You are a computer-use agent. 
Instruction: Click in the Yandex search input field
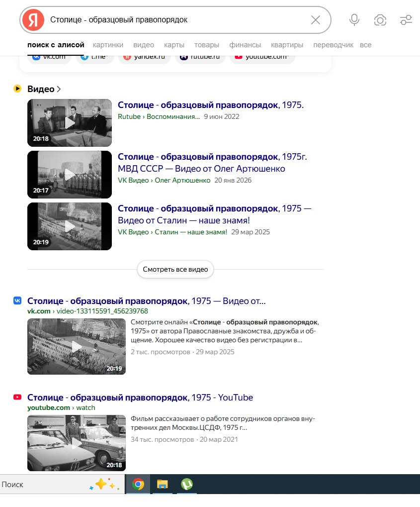(174, 20)
